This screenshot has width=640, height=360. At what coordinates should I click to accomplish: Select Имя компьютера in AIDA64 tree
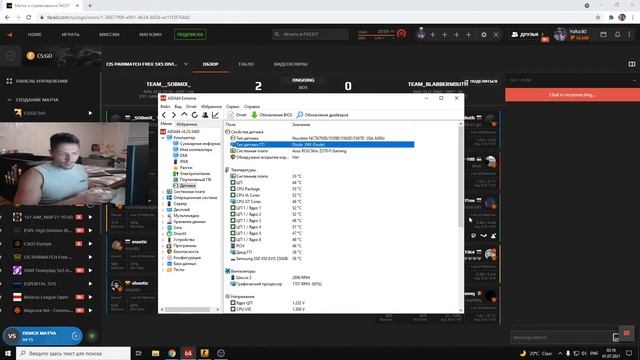click(x=192, y=150)
